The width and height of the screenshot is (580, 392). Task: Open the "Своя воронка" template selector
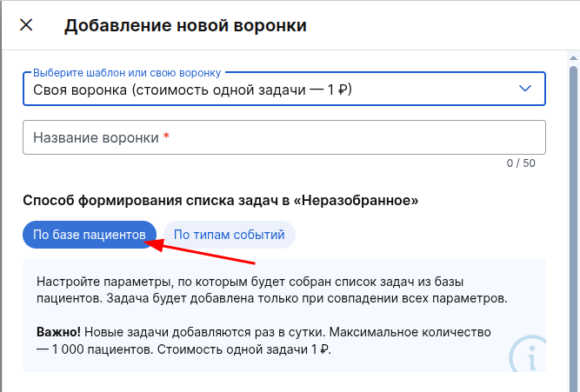tap(261, 89)
